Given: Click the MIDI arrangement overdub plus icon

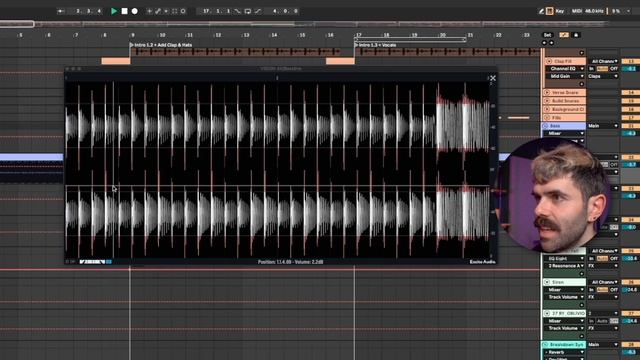Looking at the screenshot, I should click(x=149, y=11).
